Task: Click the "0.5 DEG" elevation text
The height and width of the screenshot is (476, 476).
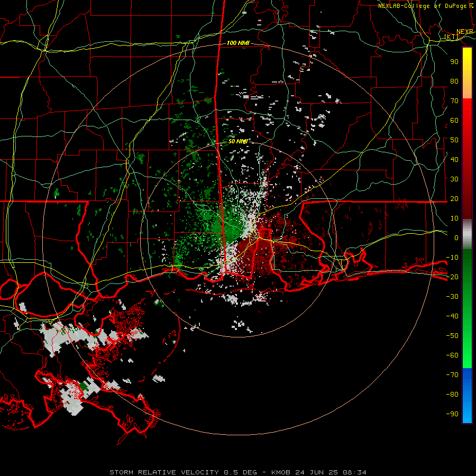Action: 241,472
